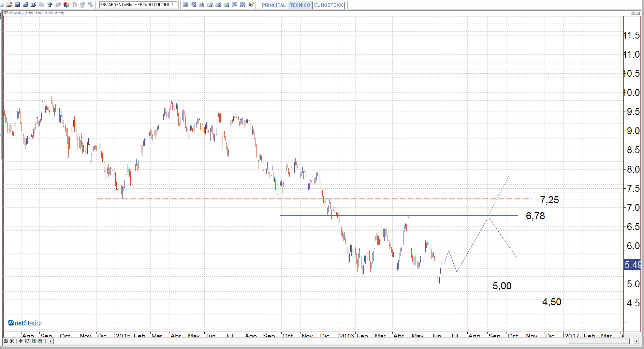Click the 2017 label on the time axis
The height and width of the screenshot is (349, 644).
572,336
